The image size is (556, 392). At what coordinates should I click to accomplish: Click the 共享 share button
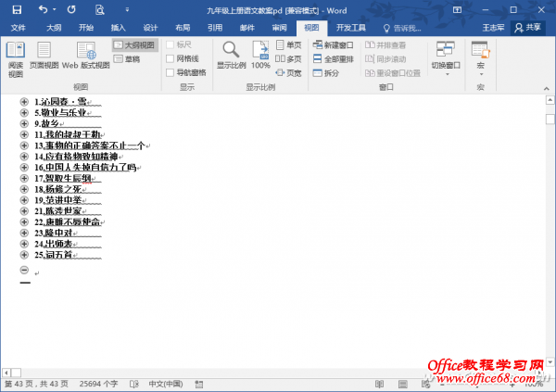(528, 28)
